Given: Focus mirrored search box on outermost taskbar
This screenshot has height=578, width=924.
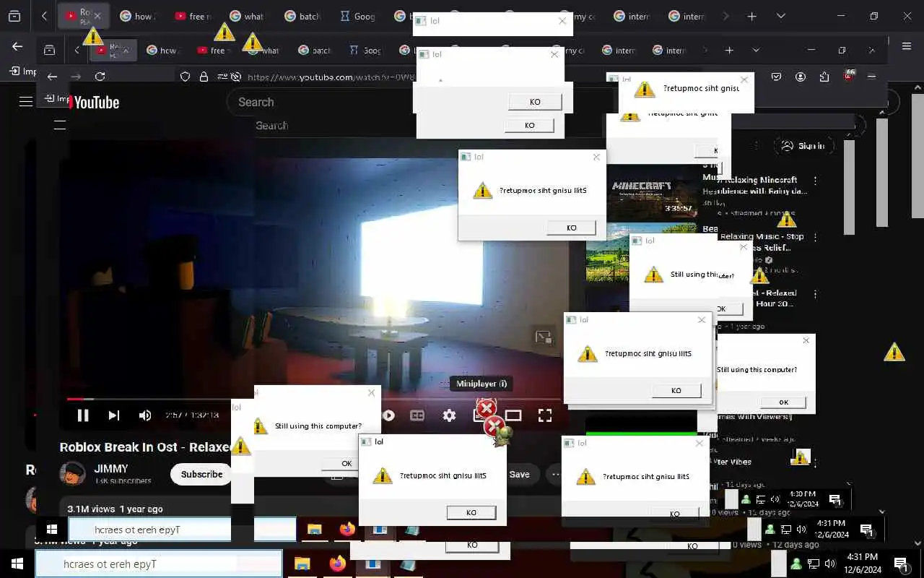Looking at the screenshot, I should point(159,564).
